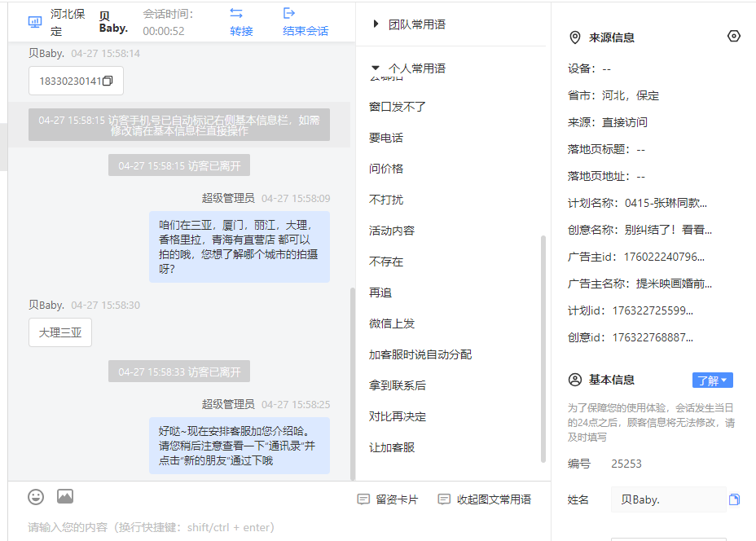Click the visitor message 大理三亚
Screen dimensions: 756x541
pyautogui.click(x=60, y=332)
